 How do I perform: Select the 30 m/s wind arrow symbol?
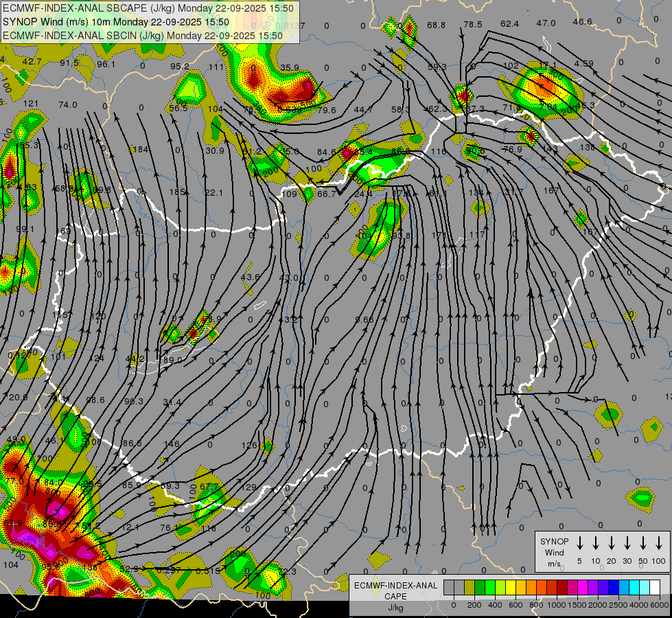(x=627, y=542)
